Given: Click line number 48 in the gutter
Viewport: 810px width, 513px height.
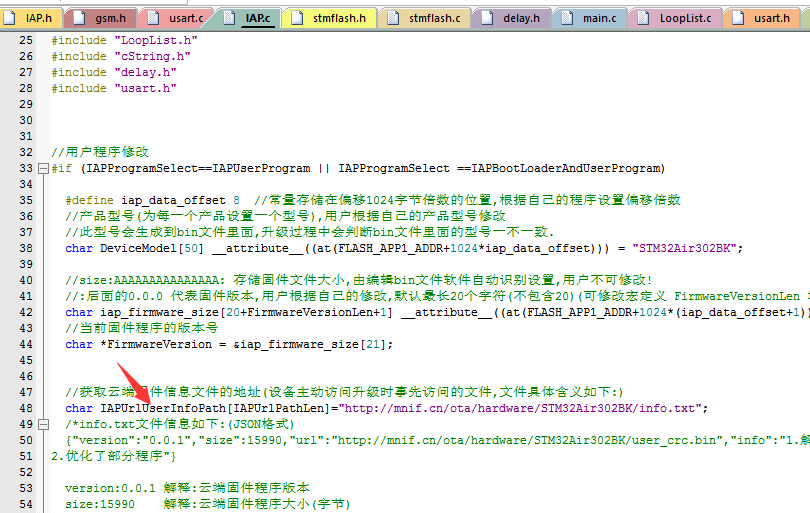Looking at the screenshot, I should click(26, 409).
